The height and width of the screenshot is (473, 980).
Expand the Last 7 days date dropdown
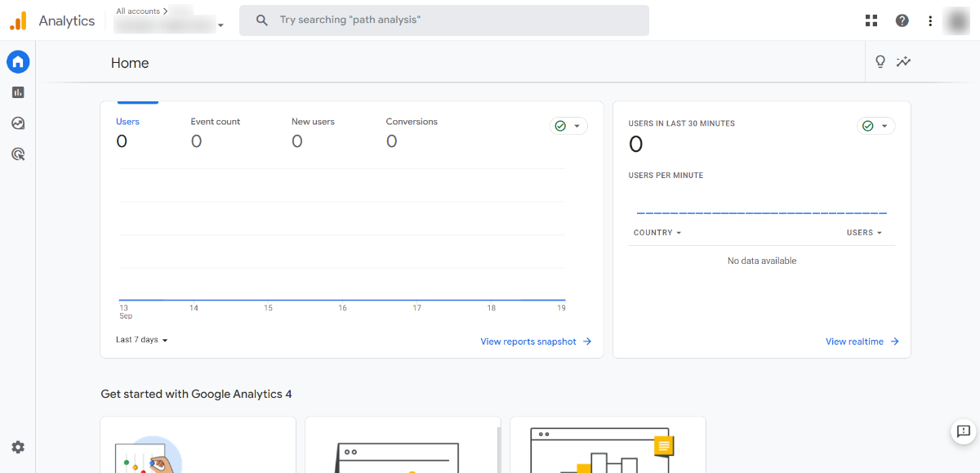141,340
